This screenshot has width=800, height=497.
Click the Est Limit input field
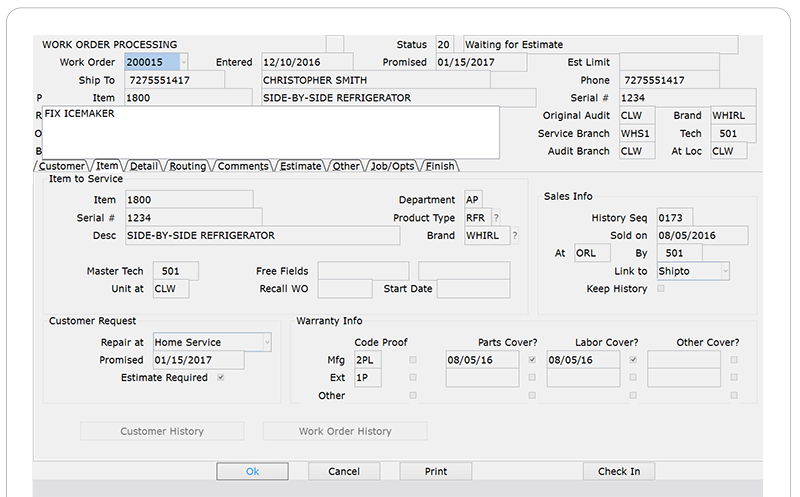[669, 62]
